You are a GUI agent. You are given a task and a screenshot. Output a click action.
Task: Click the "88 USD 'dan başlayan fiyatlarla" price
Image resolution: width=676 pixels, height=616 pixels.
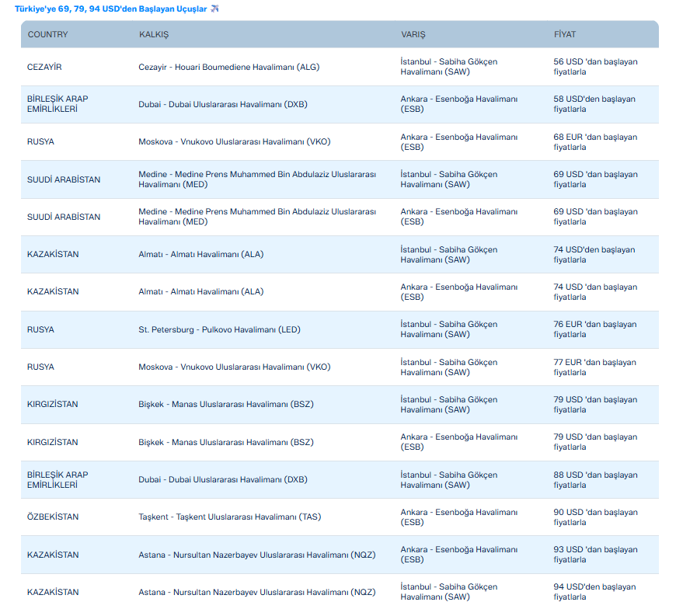[595, 480]
